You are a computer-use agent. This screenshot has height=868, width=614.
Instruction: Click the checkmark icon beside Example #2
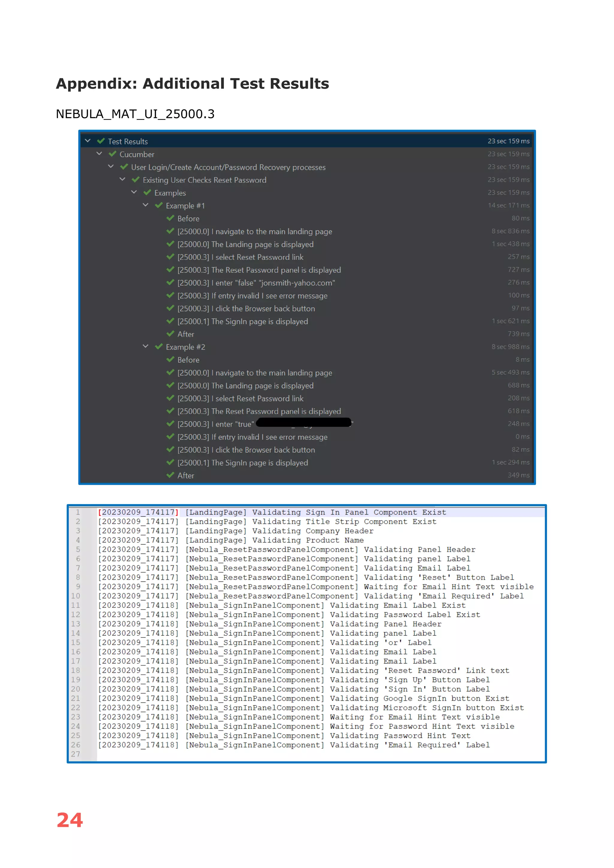click(x=159, y=347)
